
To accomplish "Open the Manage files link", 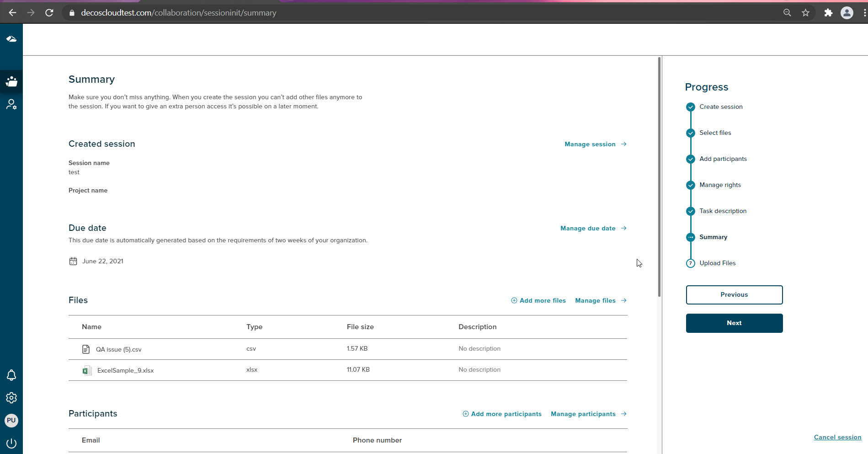I will (595, 300).
